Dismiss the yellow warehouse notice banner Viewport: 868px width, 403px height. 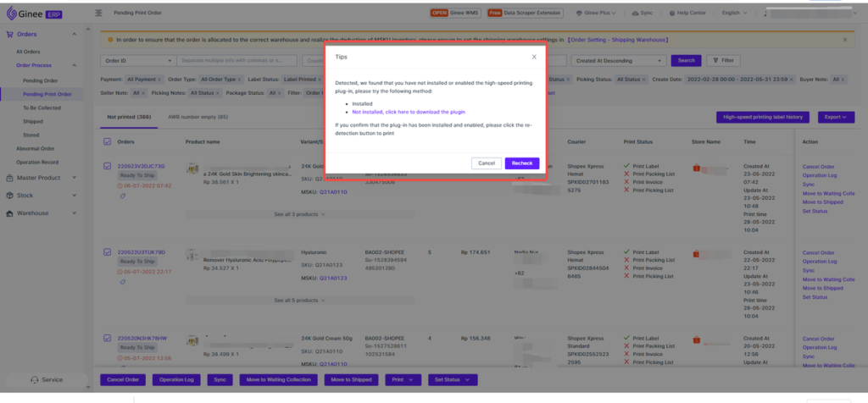[x=845, y=40]
